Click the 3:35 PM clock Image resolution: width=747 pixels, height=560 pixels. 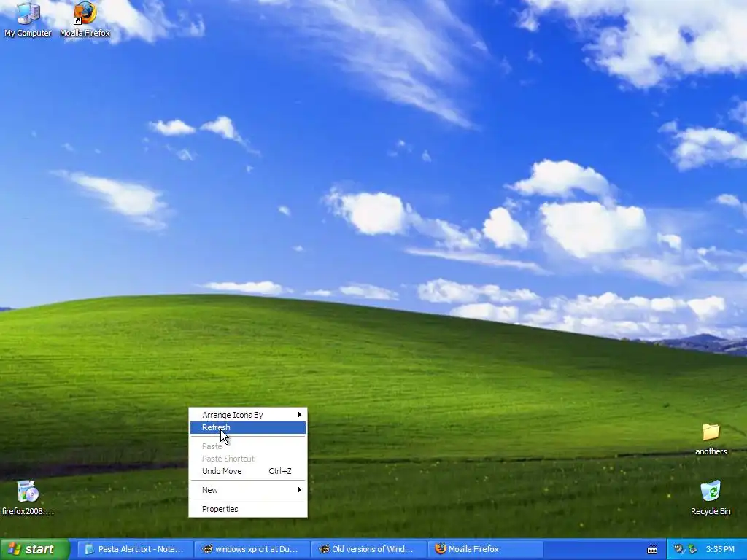pos(720,549)
